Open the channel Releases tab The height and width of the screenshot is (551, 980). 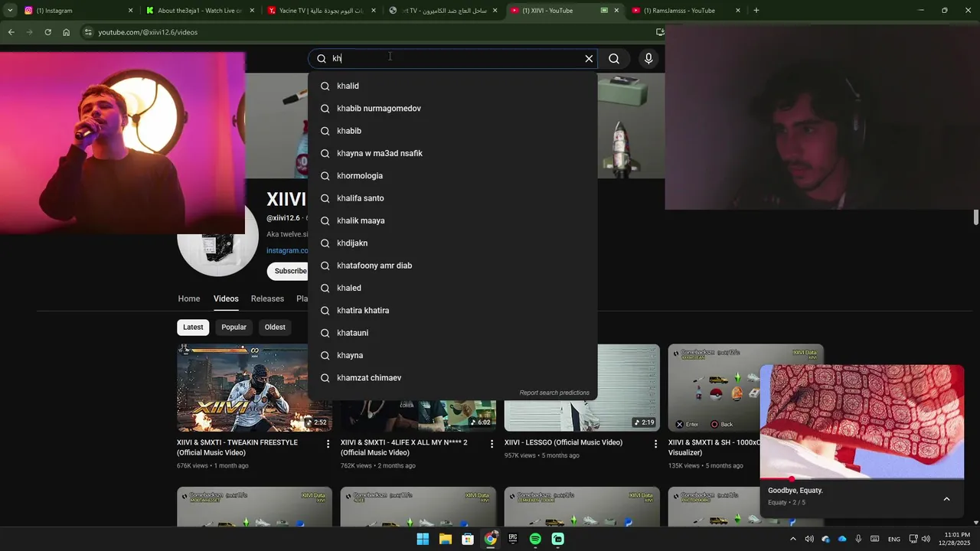click(267, 299)
